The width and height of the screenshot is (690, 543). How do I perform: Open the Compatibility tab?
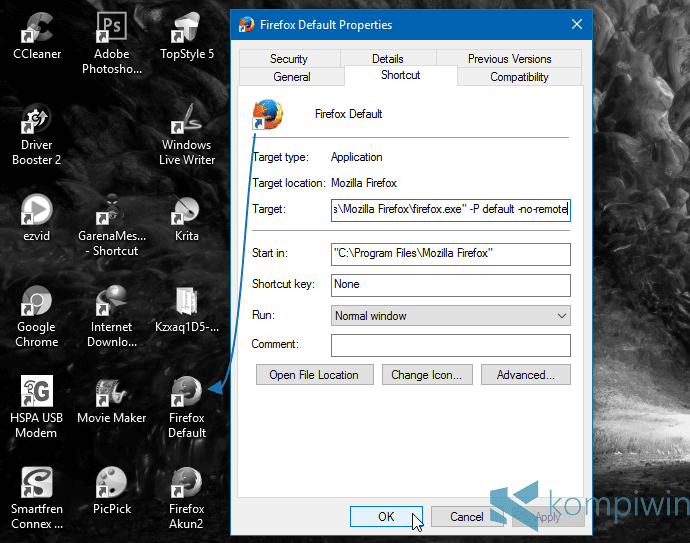click(519, 77)
